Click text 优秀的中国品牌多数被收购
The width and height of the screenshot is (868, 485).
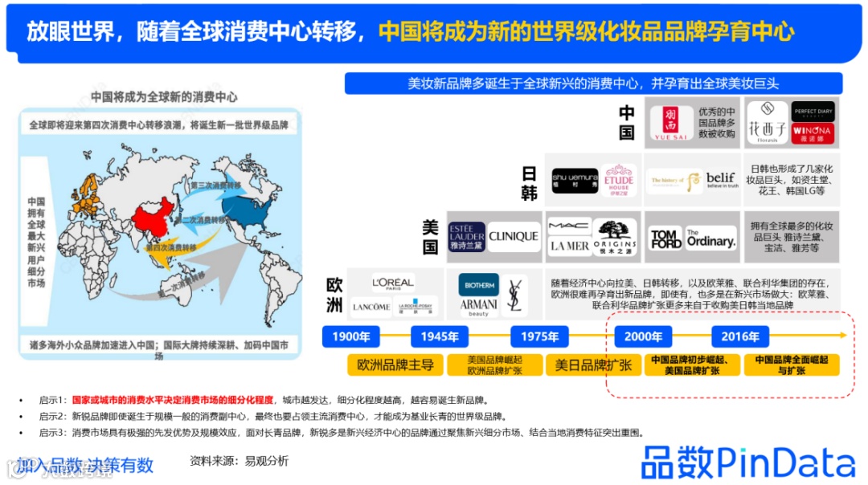(x=716, y=123)
